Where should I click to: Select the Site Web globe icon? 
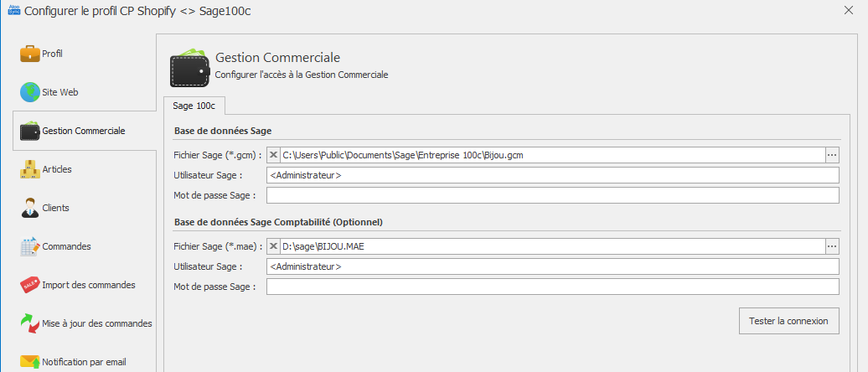pos(30,92)
